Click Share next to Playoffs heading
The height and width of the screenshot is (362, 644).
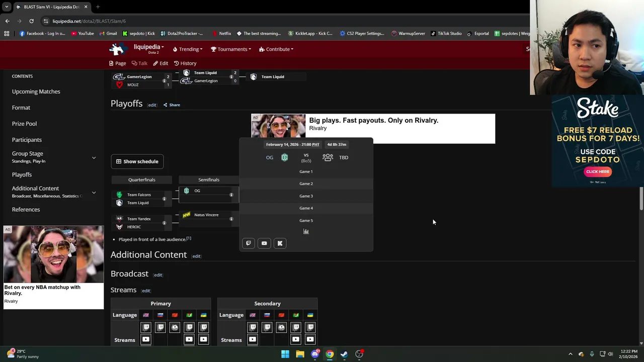pos(172,105)
